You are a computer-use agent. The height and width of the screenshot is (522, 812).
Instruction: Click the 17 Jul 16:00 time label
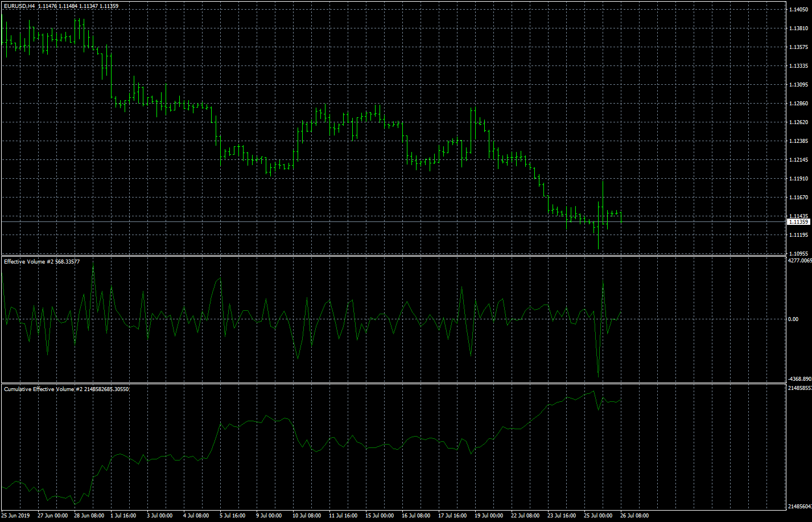tap(452, 516)
